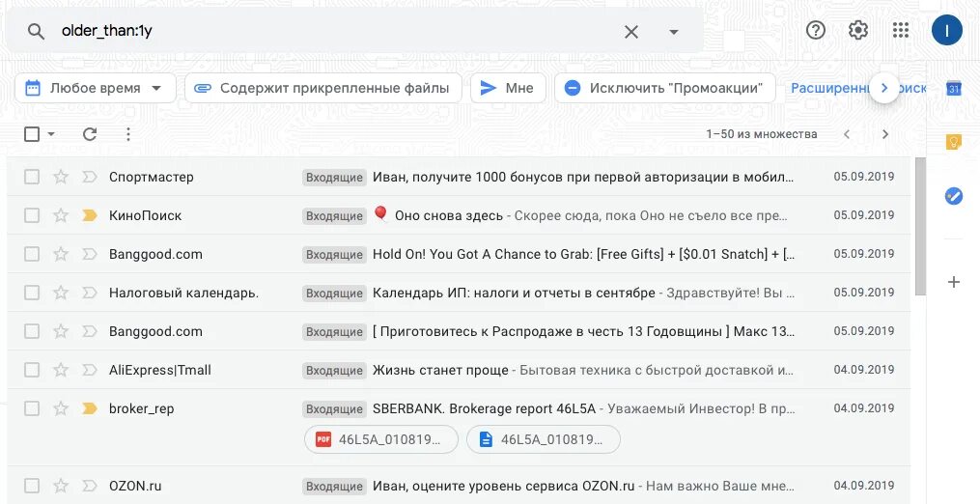Screen dimensions: 980x504
Task: Open the Любое время date filter
Action: tap(95, 88)
